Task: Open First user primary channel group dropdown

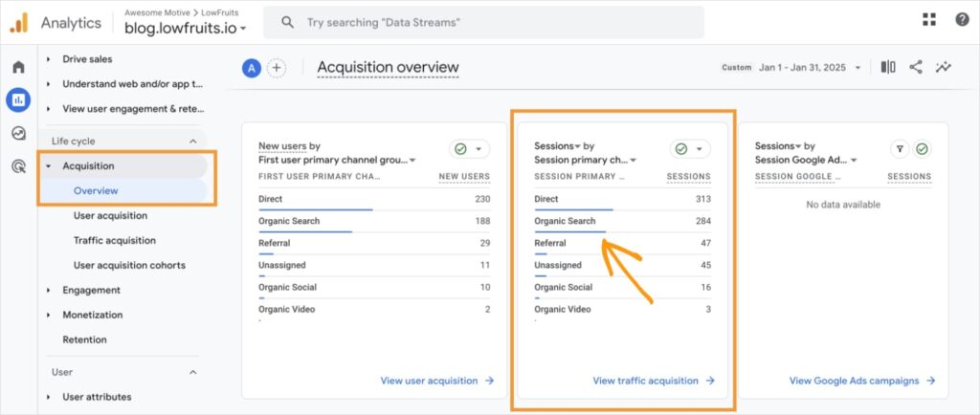Action: (x=337, y=160)
